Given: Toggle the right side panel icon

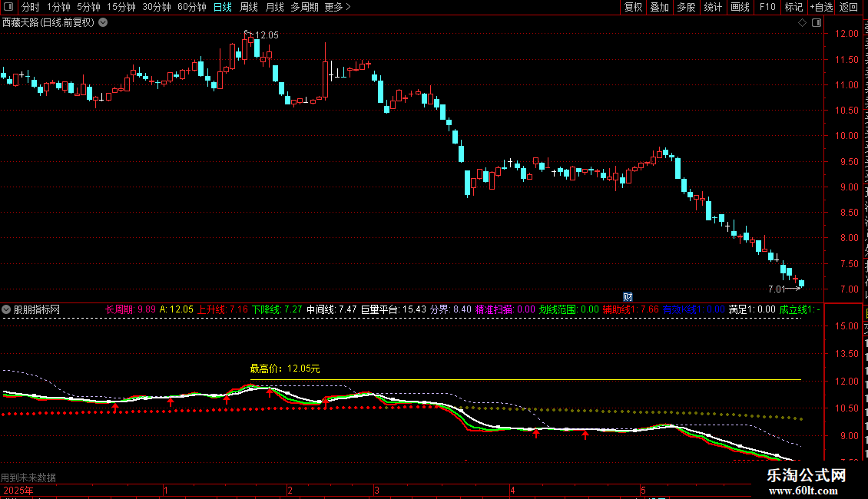Looking at the screenshot, I should [817, 23].
